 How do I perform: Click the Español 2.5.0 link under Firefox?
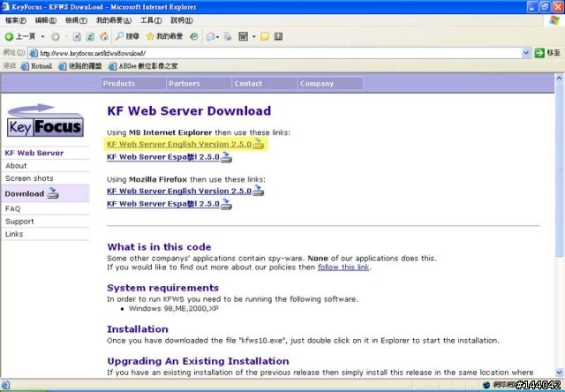click(x=163, y=204)
